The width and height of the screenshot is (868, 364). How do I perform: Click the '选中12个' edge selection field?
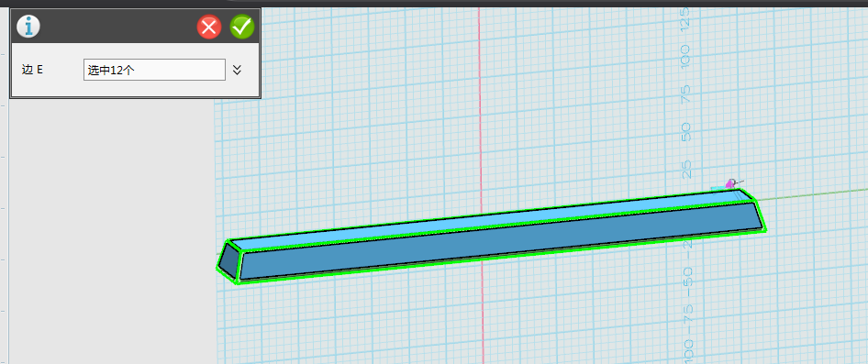click(x=154, y=70)
